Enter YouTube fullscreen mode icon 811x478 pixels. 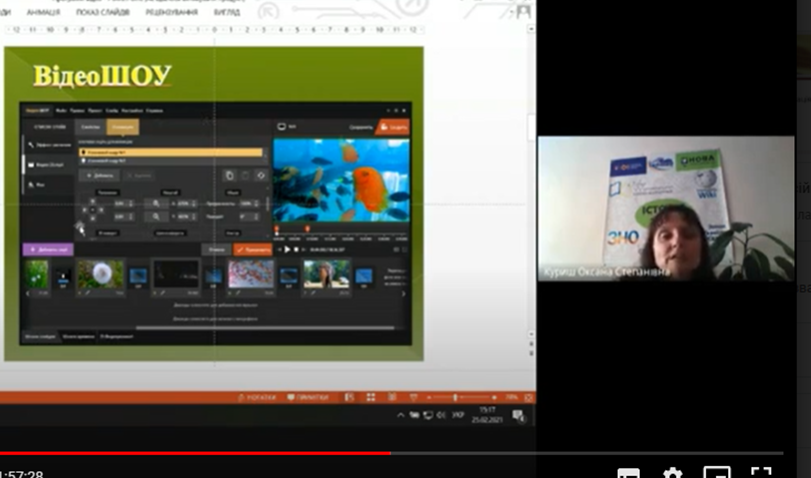(x=761, y=473)
